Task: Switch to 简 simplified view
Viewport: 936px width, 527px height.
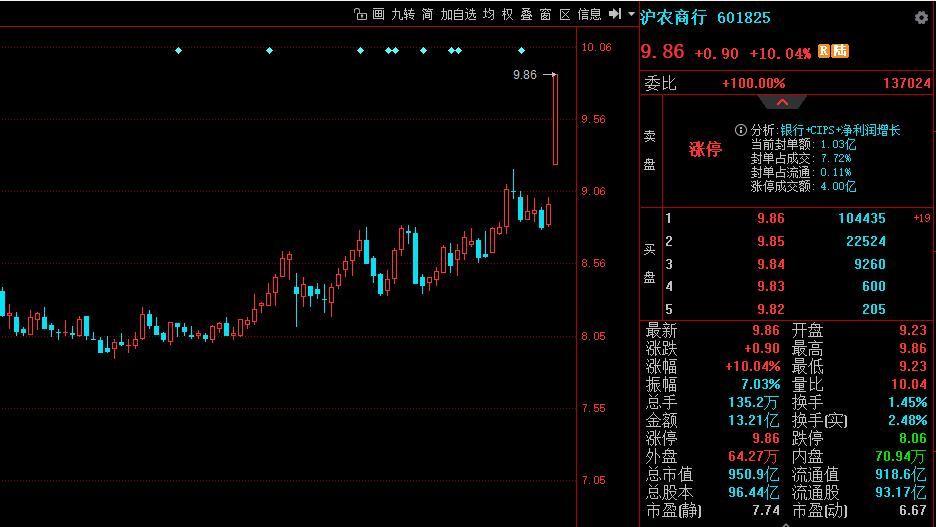Action: coord(427,14)
